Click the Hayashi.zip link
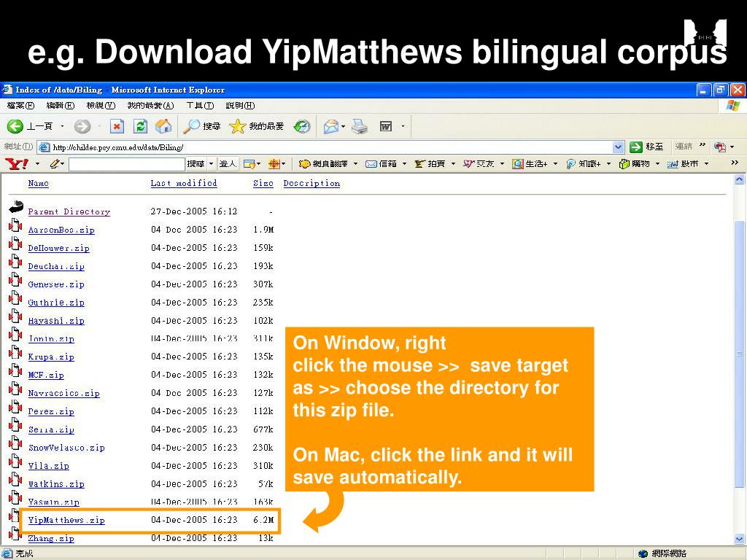The width and height of the screenshot is (747, 560). point(56,321)
